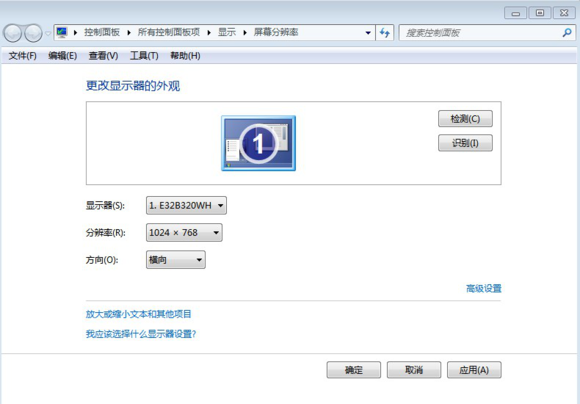Expand the address bar history dropdown
The width and height of the screenshot is (580, 404).
[x=368, y=33]
